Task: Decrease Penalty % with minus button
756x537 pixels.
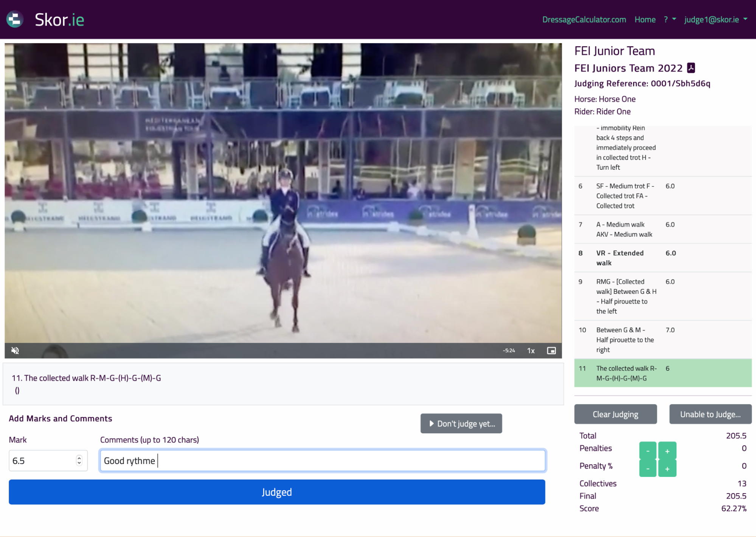Action: point(647,469)
